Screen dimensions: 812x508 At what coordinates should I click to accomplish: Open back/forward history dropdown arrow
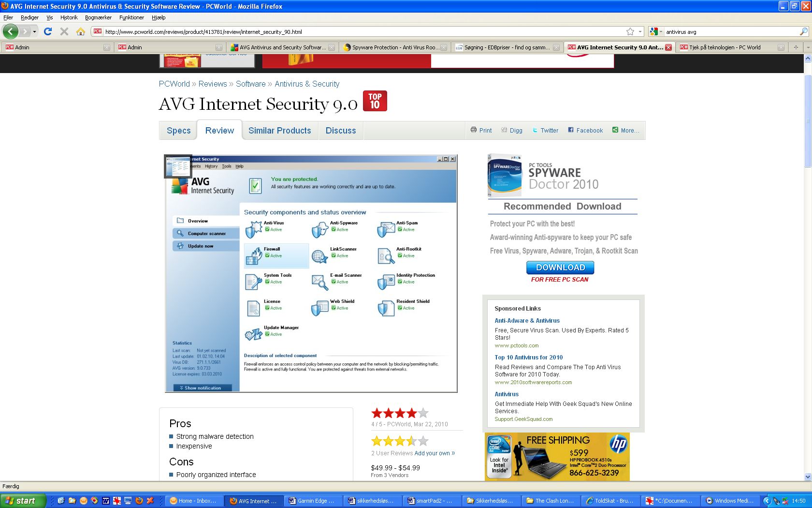point(34,31)
